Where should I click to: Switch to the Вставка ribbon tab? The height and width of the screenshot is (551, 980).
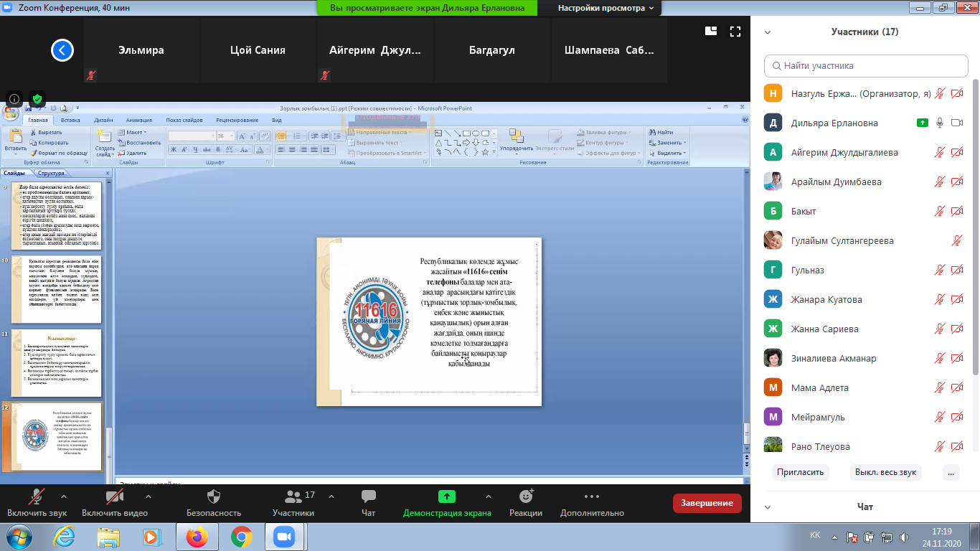pyautogui.click(x=70, y=120)
